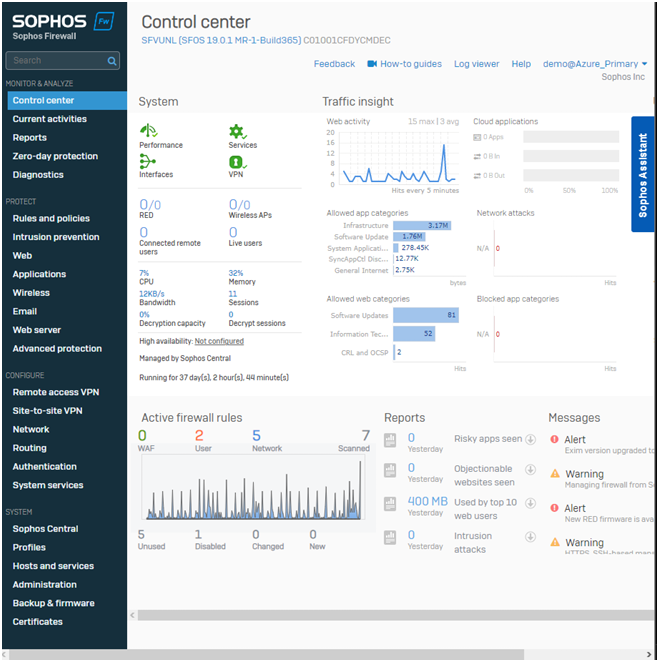Click the Feedback link
The height and width of the screenshot is (663, 659).
click(334, 64)
